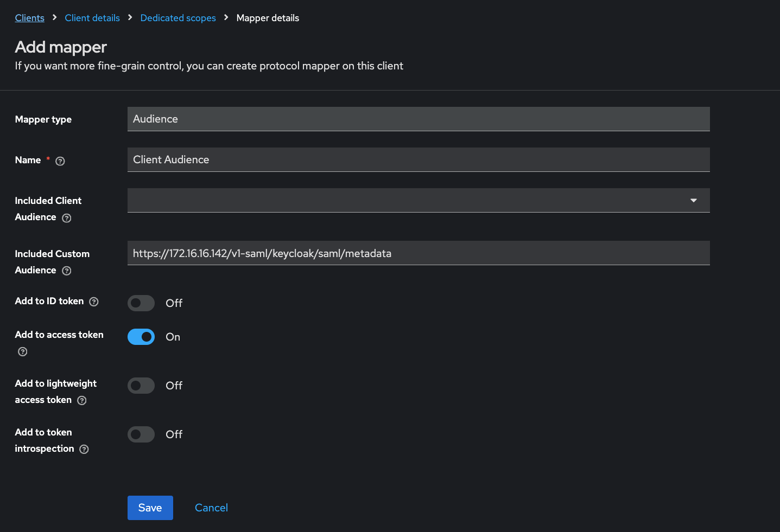Click Included Custom Audience URL field
780x532 pixels.
(418, 253)
